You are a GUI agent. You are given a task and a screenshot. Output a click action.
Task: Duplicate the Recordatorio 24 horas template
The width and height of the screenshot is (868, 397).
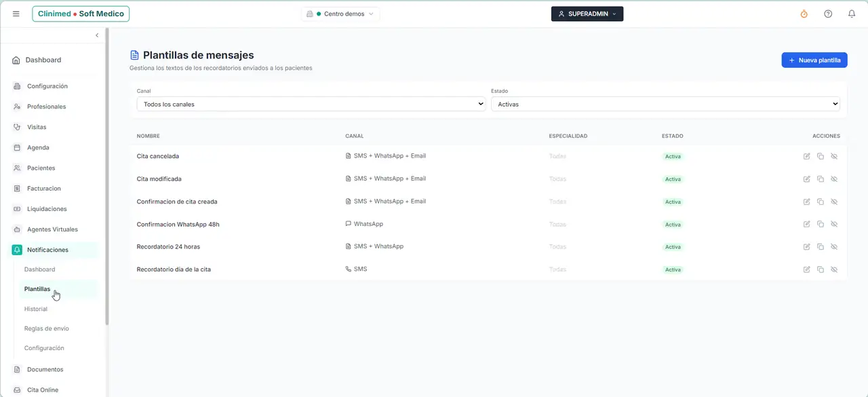[821, 247]
